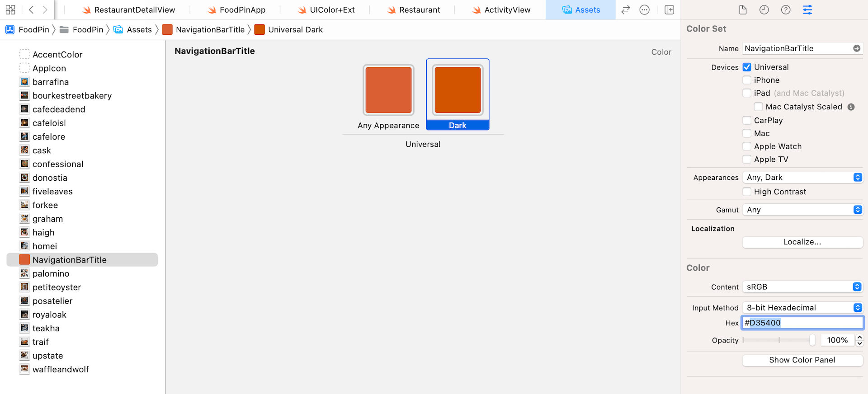868x394 pixels.
Task: Click the arrow icon in Name field
Action: [x=857, y=48]
